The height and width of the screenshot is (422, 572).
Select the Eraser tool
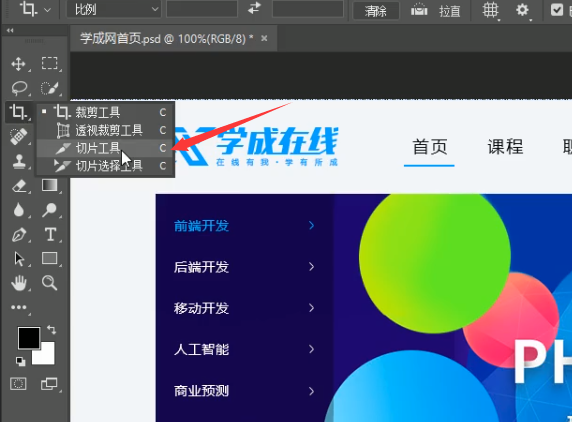pyautogui.click(x=19, y=186)
